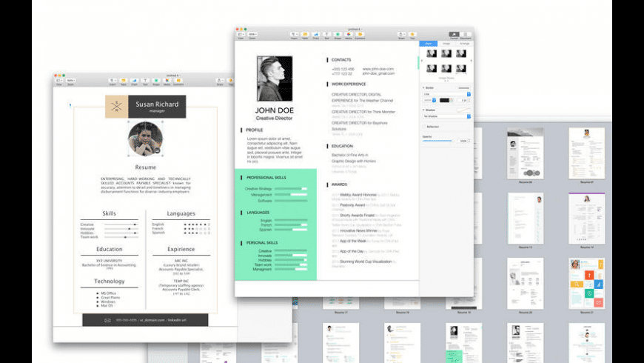
Task: Show next image styles with right arrow
Action: point(471,61)
